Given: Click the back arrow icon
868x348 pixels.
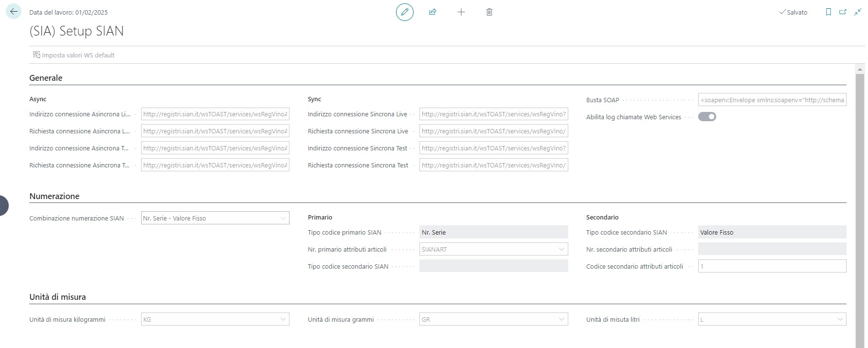Looking at the screenshot, I should pos(14,12).
